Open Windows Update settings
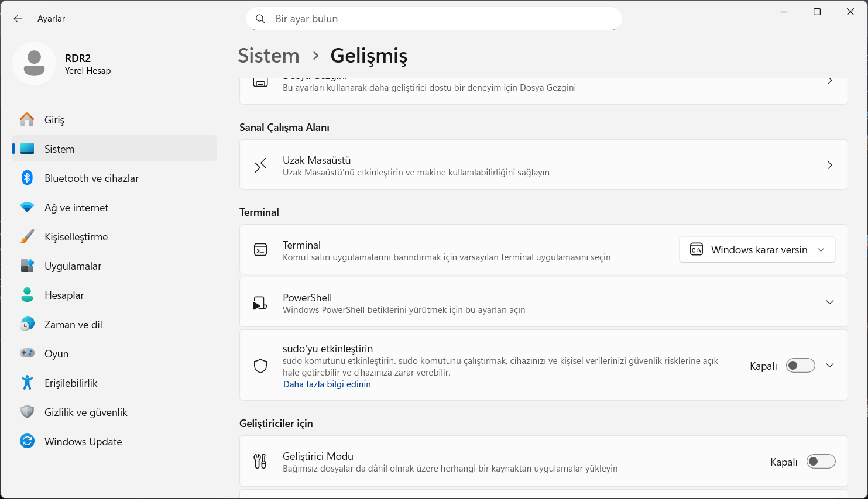This screenshot has width=868, height=499. tap(114, 441)
